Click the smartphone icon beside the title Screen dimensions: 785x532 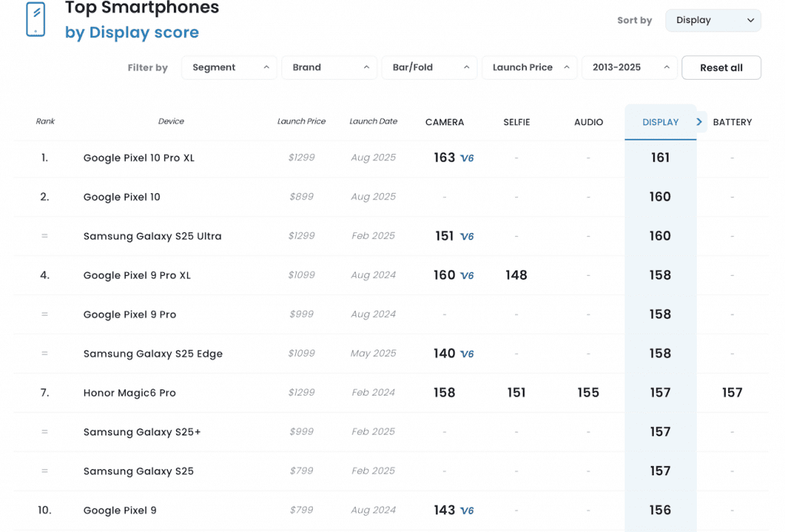pos(35,19)
